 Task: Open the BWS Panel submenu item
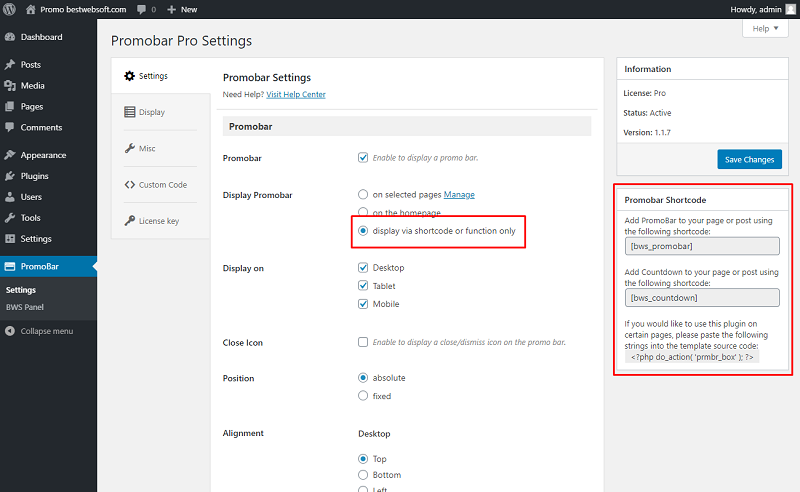24,307
